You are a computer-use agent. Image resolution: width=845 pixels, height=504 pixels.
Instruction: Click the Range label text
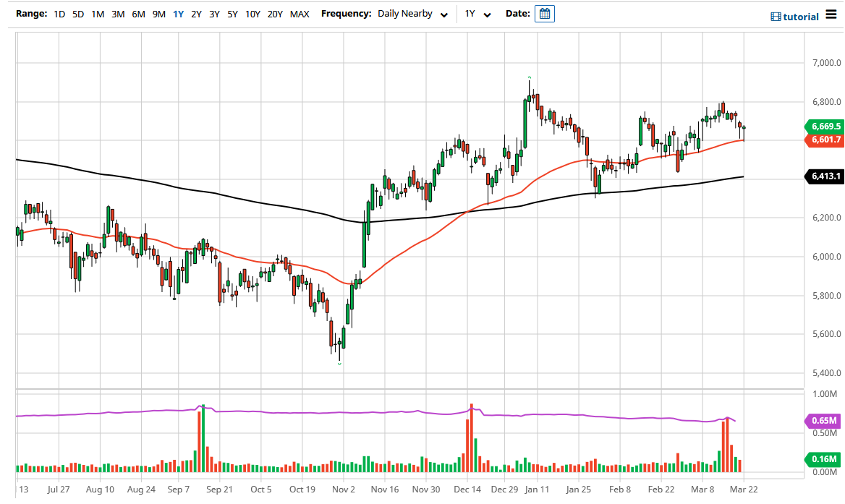31,14
